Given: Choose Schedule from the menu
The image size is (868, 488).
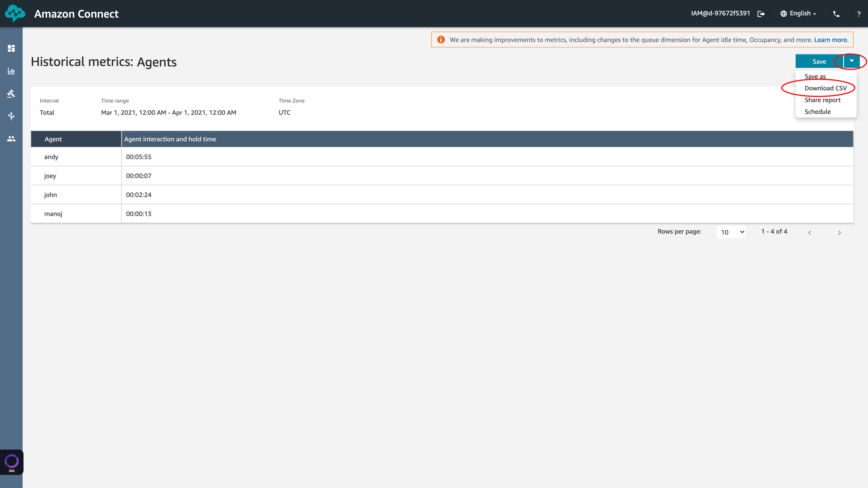Looking at the screenshot, I should [817, 112].
